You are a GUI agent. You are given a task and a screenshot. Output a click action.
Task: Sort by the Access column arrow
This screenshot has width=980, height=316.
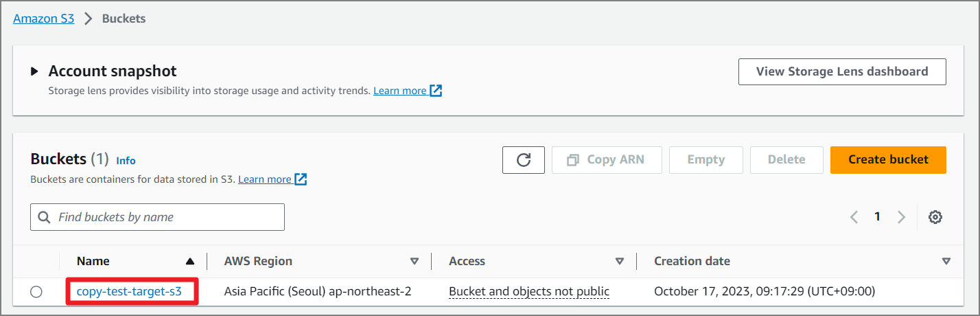(x=620, y=261)
